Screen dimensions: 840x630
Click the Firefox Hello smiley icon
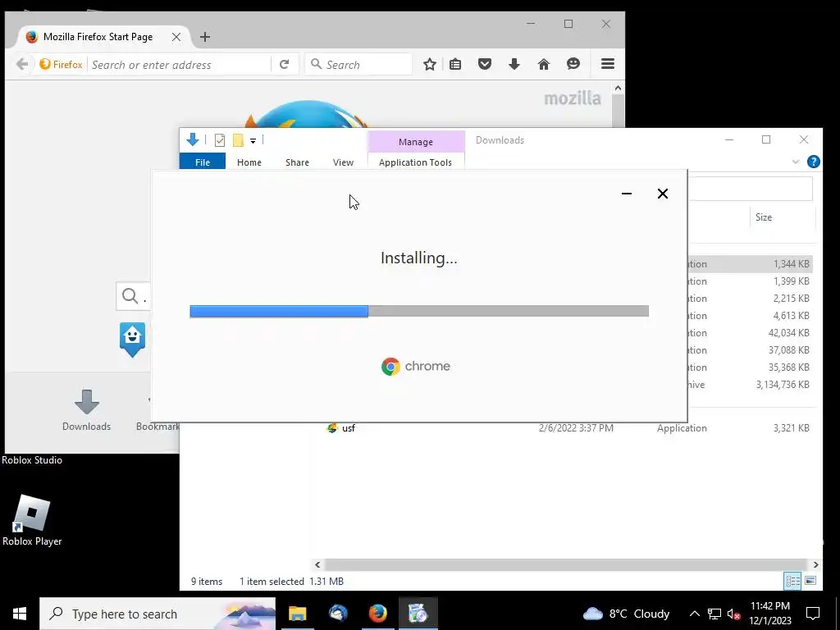[573, 64]
